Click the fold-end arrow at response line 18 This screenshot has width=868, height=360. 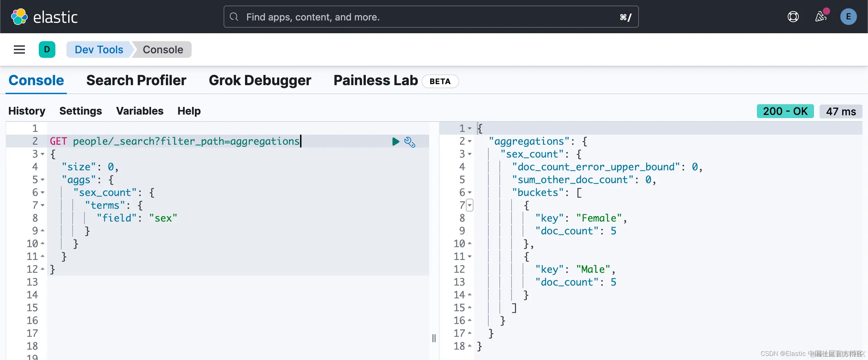click(470, 346)
